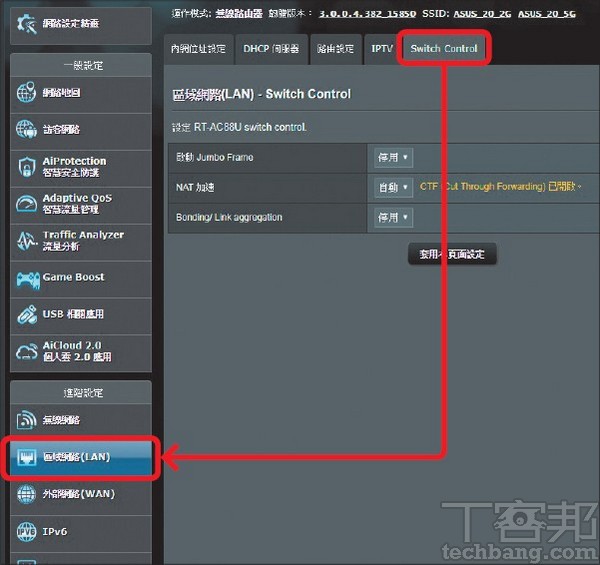
Task: Open the AiCloud 2.0 cloud icon
Action: tap(27, 352)
